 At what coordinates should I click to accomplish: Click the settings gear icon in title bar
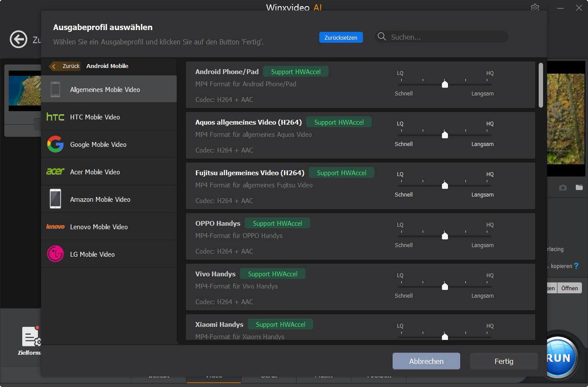[x=535, y=7]
